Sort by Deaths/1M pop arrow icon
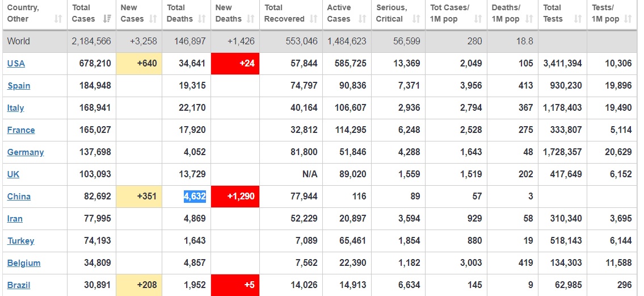 [x=529, y=19]
